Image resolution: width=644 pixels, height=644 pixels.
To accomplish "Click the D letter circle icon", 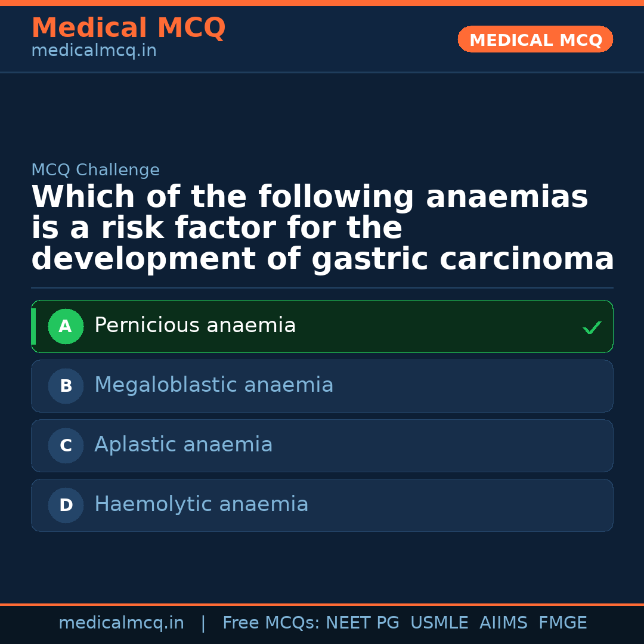I will (66, 505).
